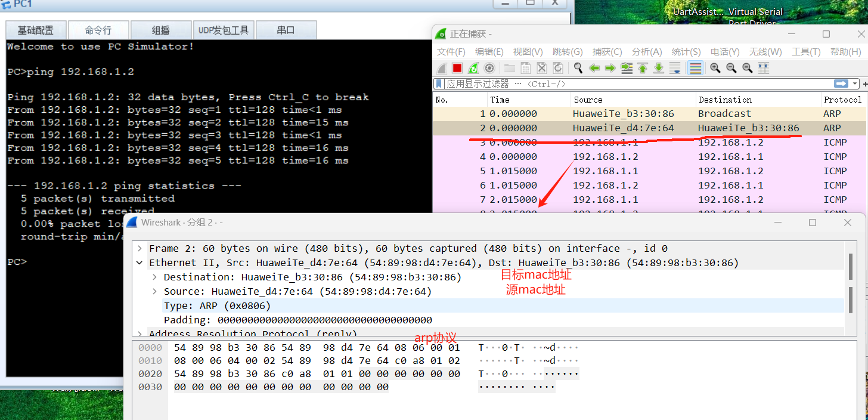Click the start capture shark fin icon
This screenshot has height=420, width=868.
tap(442, 68)
